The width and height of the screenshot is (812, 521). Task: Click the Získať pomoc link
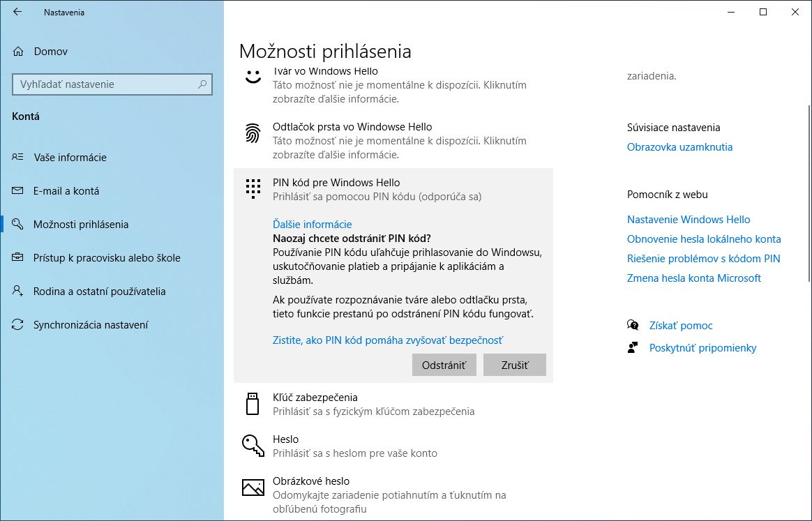(x=681, y=325)
